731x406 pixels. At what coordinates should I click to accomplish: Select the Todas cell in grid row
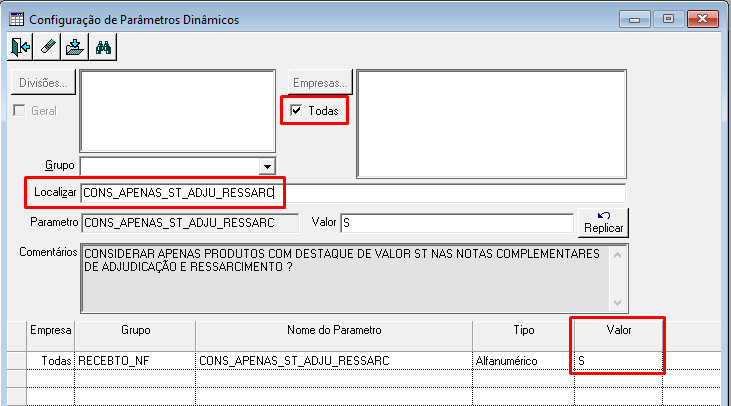[x=50, y=361]
